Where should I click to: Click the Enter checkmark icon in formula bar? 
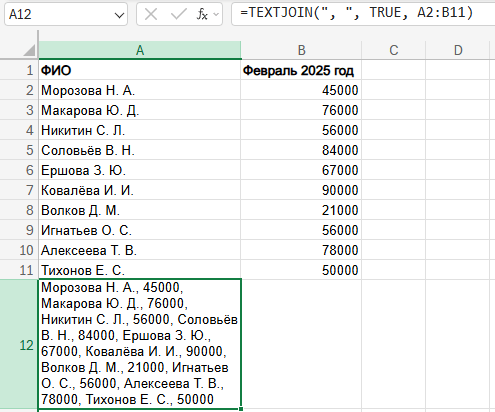pos(178,14)
